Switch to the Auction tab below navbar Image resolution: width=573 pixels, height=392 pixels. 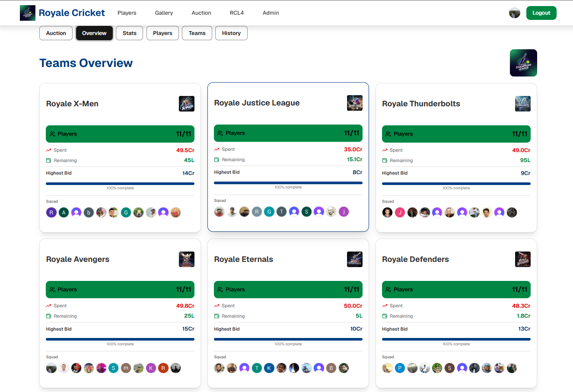tap(56, 33)
